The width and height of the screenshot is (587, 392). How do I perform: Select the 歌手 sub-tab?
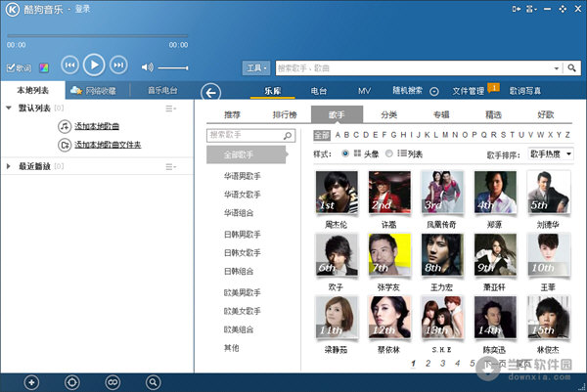[x=337, y=114]
